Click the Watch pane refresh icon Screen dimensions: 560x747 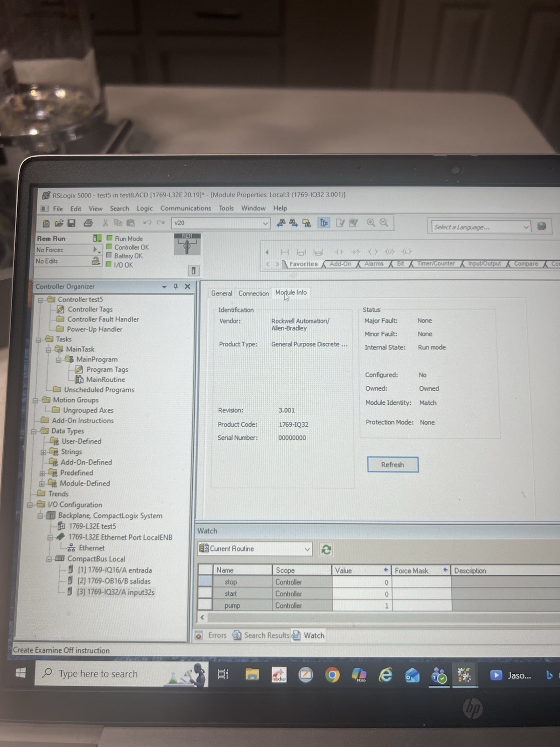326,550
